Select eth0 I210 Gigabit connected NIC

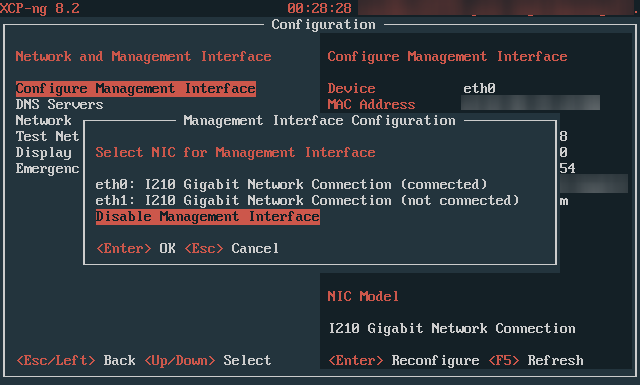(291, 185)
